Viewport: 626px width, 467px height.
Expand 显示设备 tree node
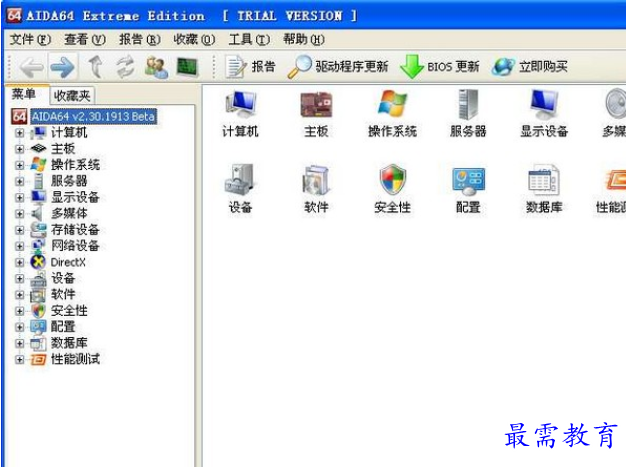coord(19,197)
